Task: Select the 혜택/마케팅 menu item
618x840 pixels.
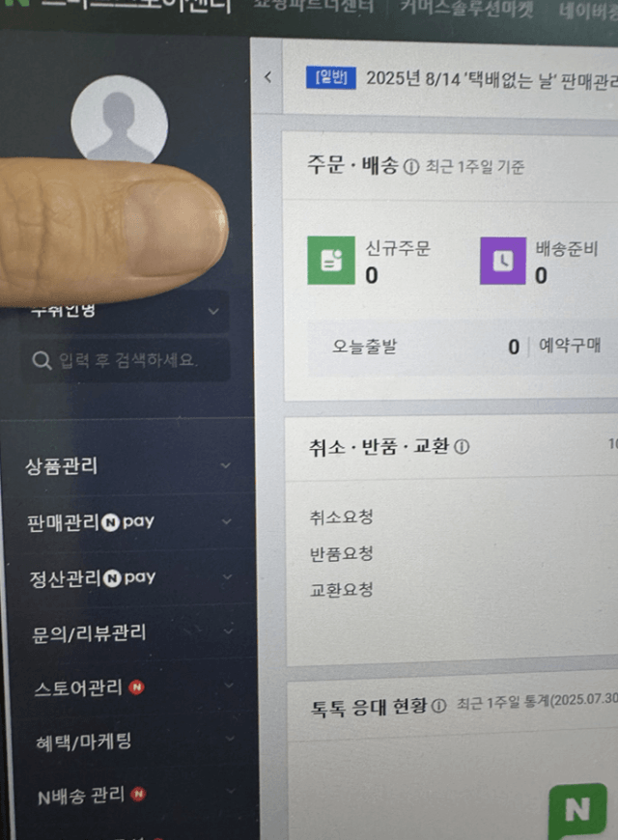Action: click(84, 742)
